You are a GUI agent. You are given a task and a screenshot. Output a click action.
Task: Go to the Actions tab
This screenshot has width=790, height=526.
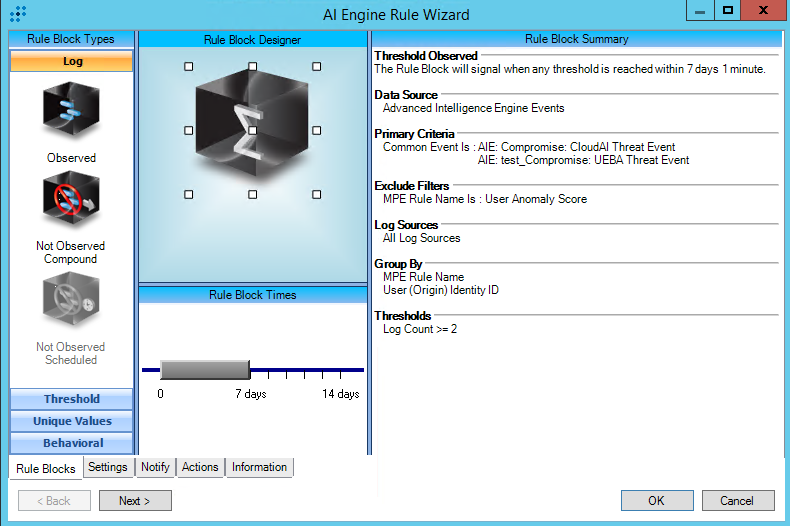click(200, 467)
